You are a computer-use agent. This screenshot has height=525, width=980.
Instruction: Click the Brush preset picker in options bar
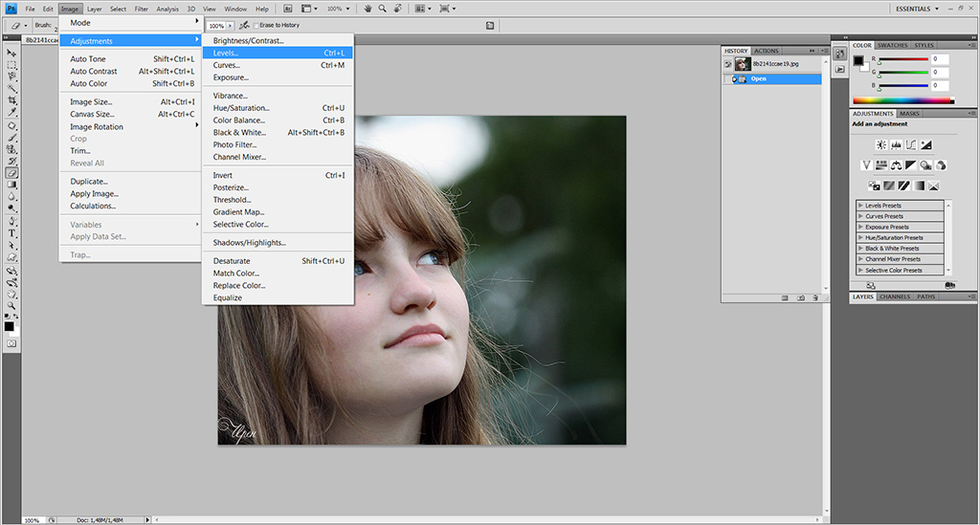[47, 26]
